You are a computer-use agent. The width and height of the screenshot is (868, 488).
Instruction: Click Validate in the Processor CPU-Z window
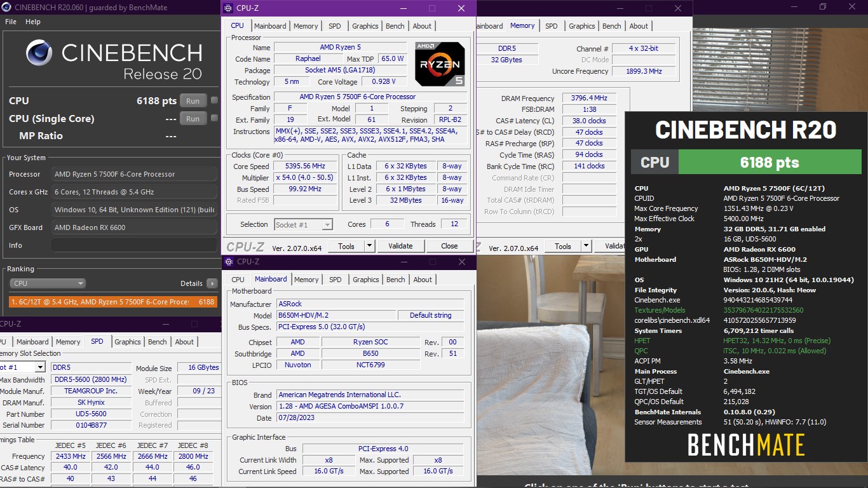point(400,246)
